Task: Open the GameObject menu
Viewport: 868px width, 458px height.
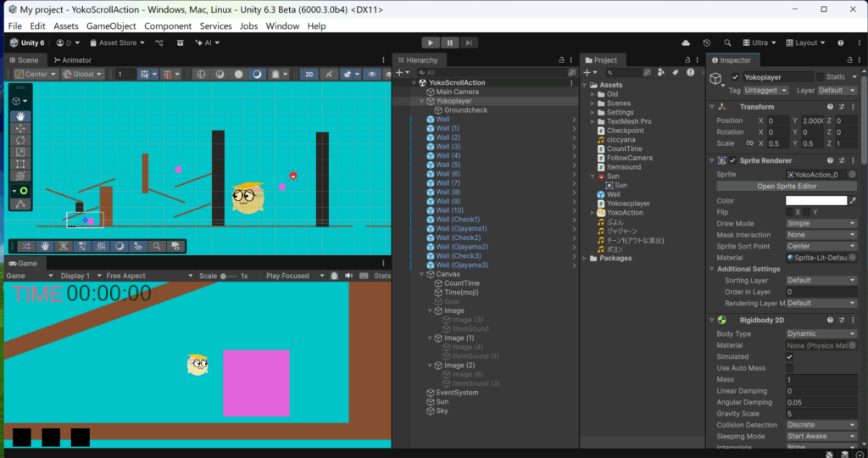Action: (x=110, y=26)
